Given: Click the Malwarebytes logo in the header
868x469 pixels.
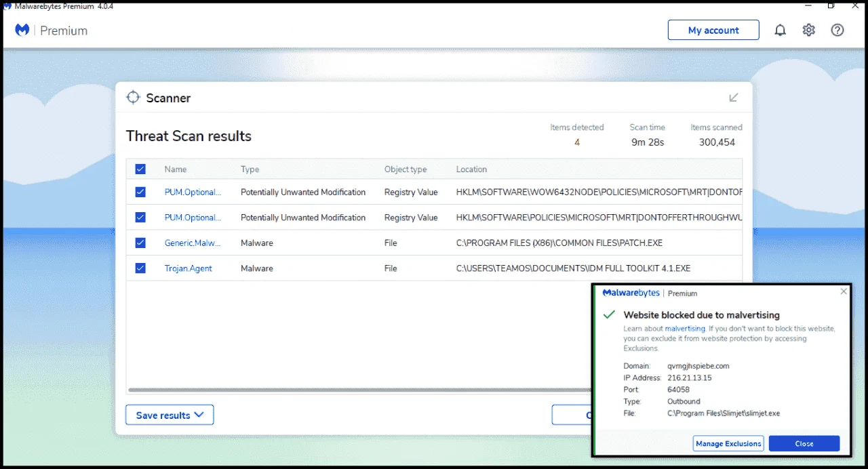Looking at the screenshot, I should (22, 30).
